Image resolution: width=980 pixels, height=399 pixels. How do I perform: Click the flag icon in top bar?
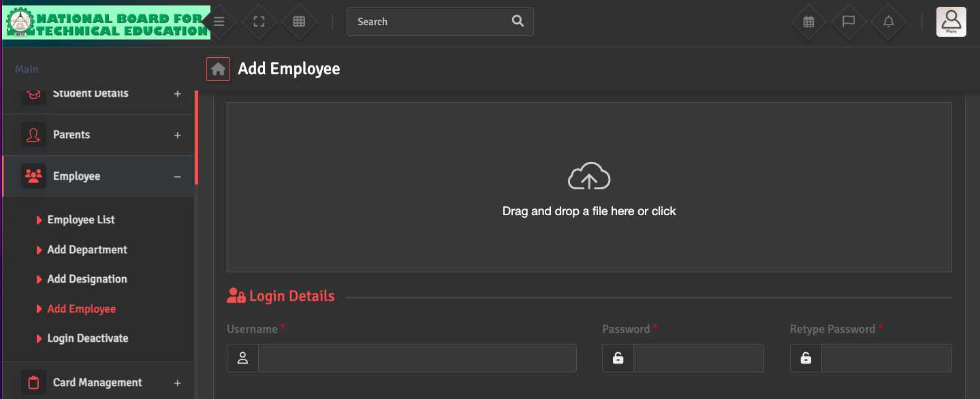(x=849, y=22)
